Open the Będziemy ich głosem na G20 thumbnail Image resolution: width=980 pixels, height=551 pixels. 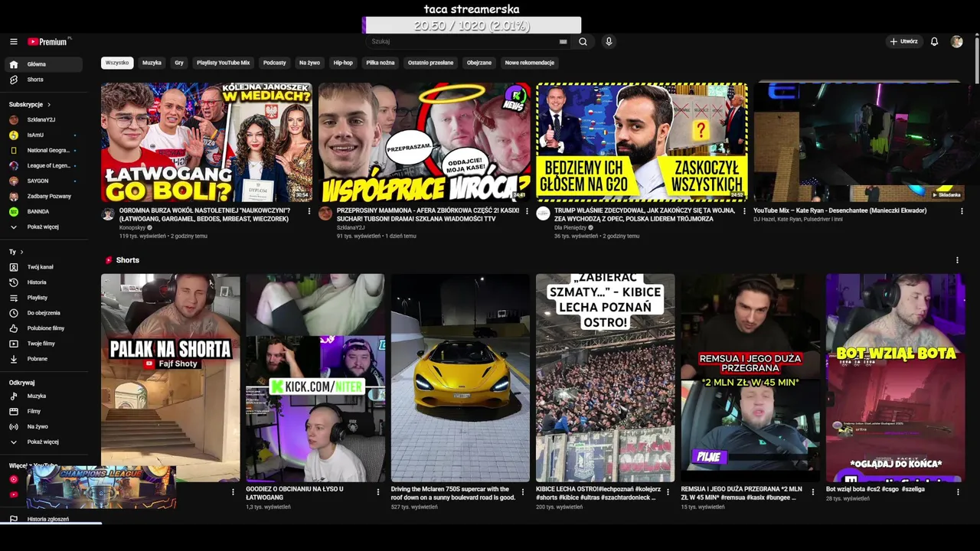(642, 142)
